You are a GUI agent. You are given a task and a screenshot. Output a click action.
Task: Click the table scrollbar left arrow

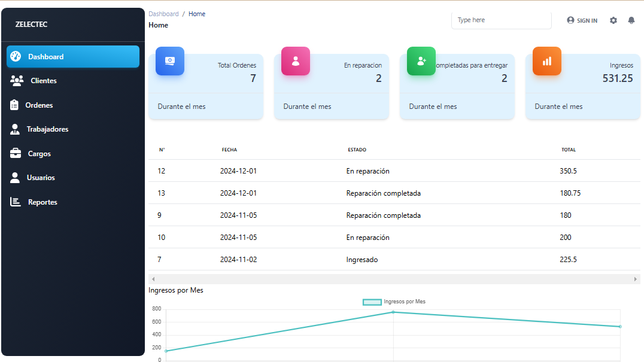(x=153, y=279)
